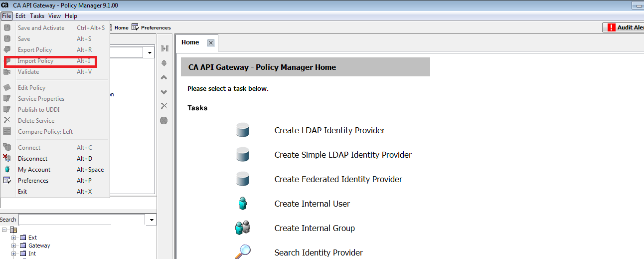Click the diamond up-down policy tool icon
This screenshot has height=259, width=644.
coord(164,63)
